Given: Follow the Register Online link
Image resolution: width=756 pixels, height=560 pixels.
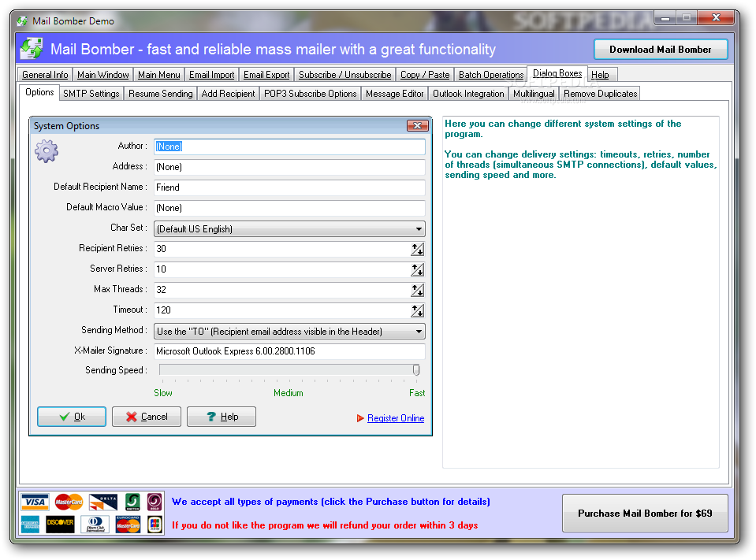Looking at the screenshot, I should coord(396,418).
